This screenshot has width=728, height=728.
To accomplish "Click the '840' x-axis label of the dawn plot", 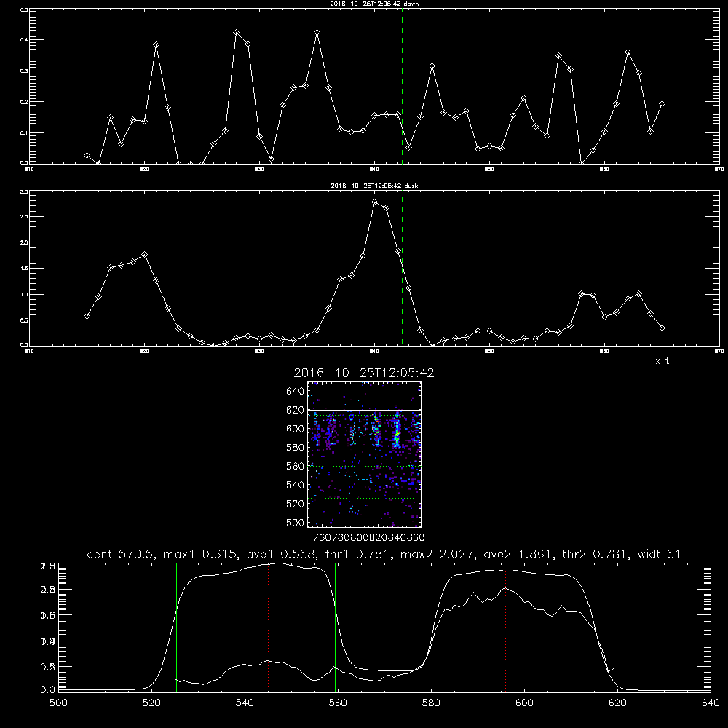I will (x=374, y=170).
